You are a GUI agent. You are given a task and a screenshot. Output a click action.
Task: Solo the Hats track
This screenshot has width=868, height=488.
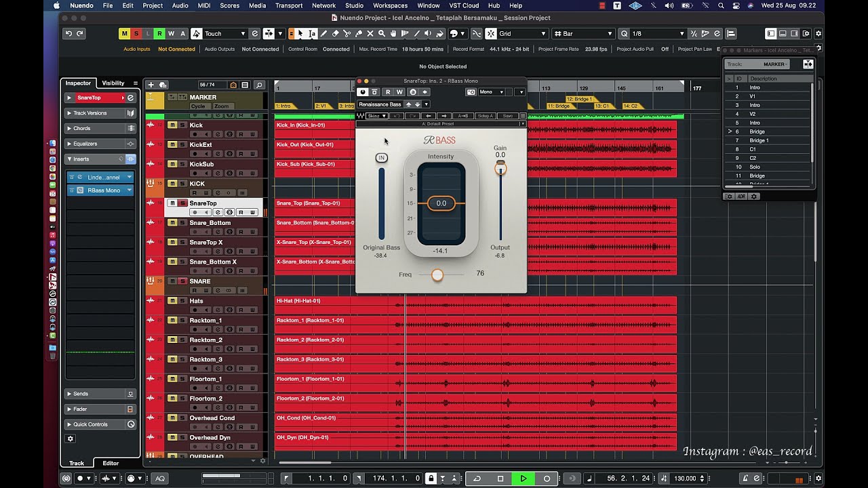tap(182, 301)
